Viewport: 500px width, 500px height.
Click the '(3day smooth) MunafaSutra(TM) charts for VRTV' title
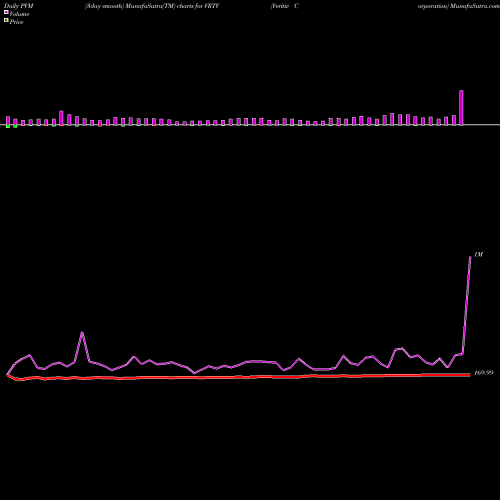click(x=152, y=6)
